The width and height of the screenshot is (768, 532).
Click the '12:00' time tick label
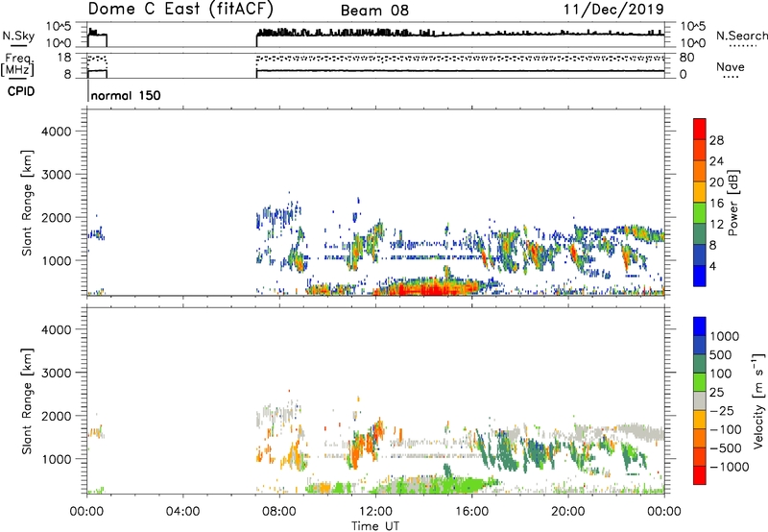[x=375, y=512]
